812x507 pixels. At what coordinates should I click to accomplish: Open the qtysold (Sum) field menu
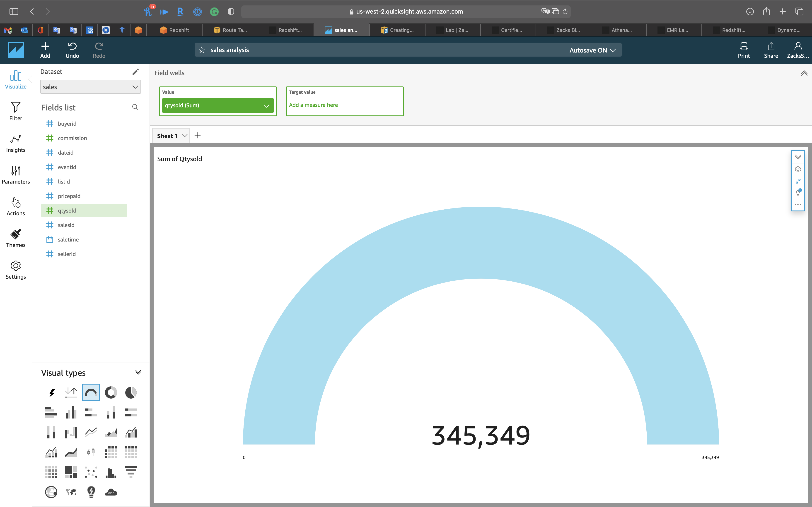click(x=266, y=106)
